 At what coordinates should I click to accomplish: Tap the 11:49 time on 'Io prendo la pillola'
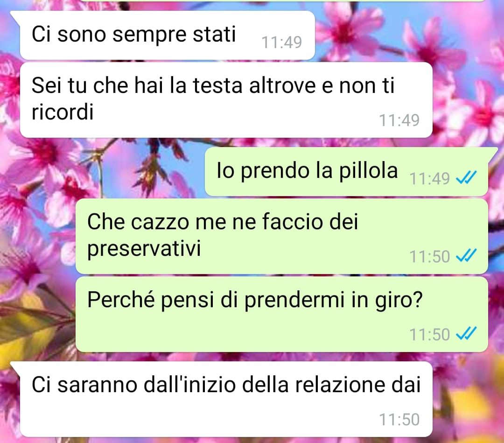[429, 178]
